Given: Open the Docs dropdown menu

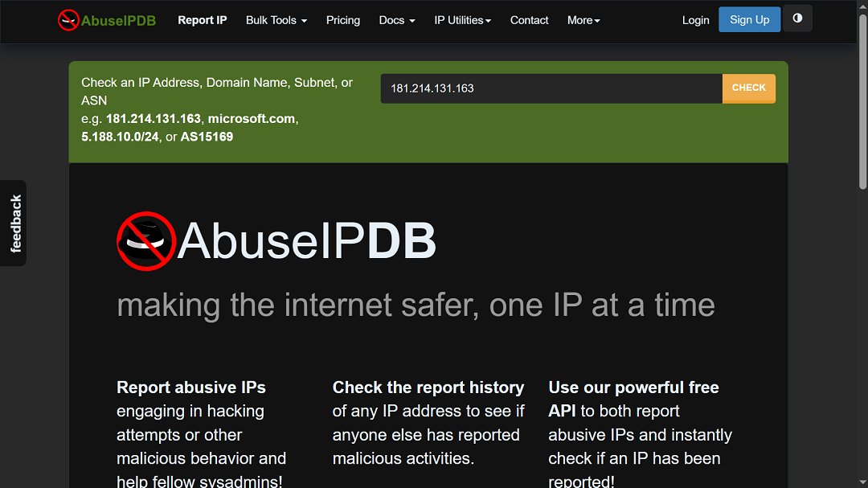Looking at the screenshot, I should point(396,20).
